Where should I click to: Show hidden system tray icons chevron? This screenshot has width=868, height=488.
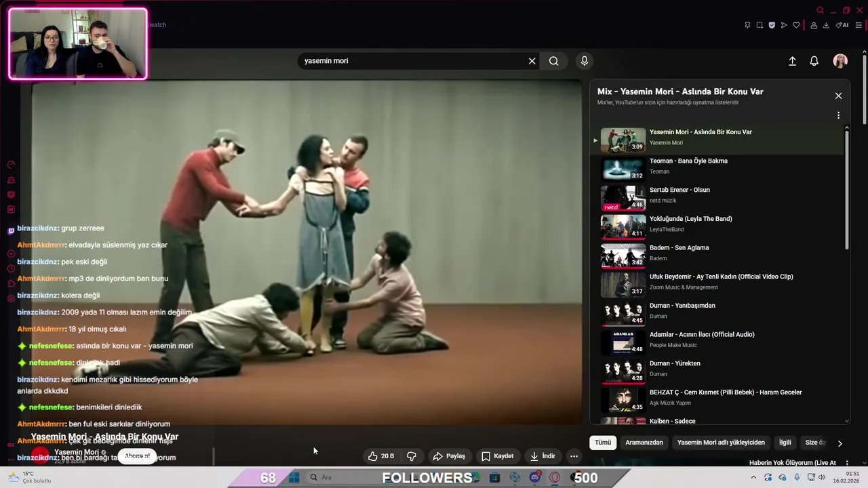753,478
